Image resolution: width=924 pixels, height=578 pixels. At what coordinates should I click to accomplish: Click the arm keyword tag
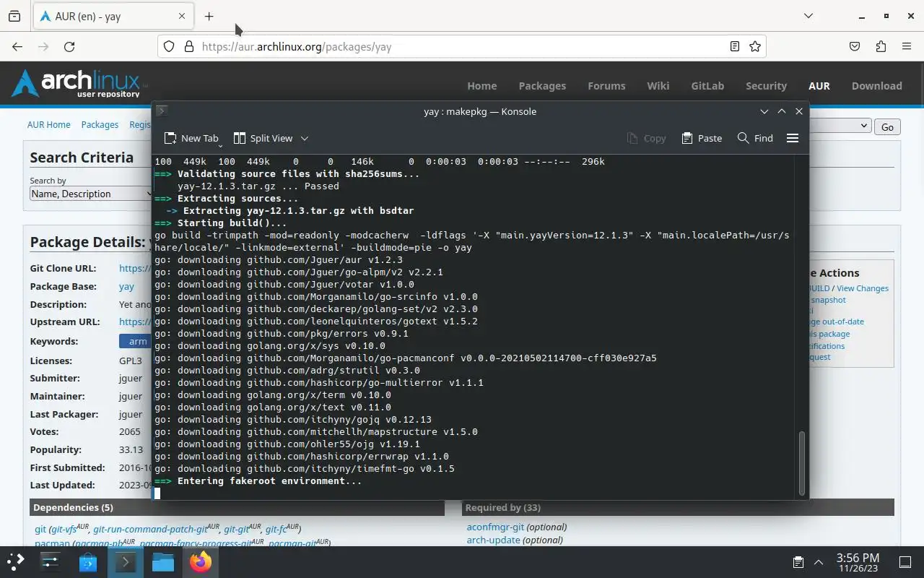pos(136,341)
